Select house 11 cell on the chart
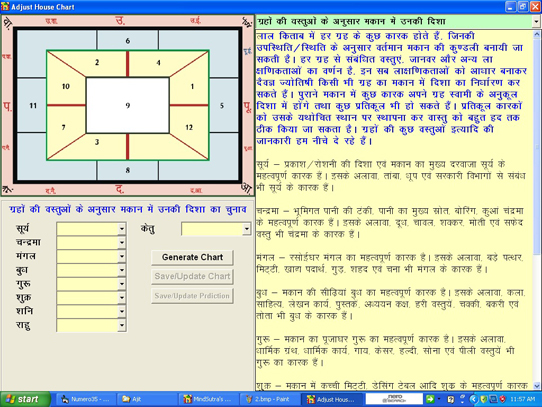542x407 pixels. 32,105
